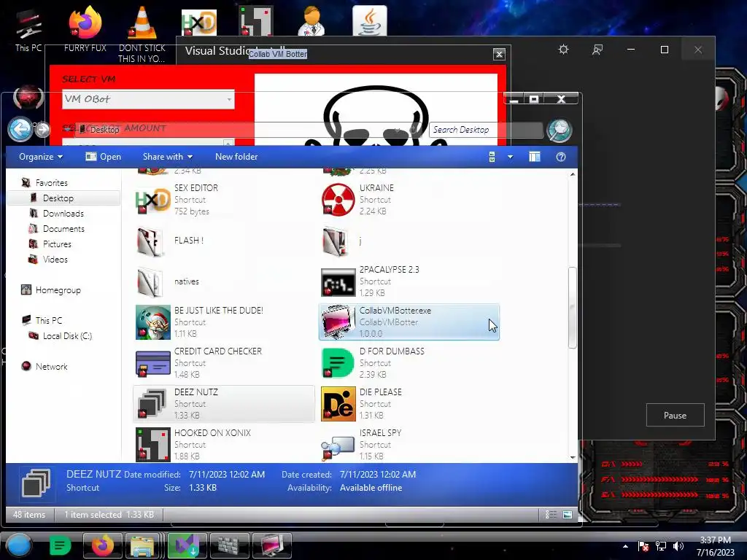747x560 pixels.
Task: Launch the 2PACALYPSE 2.3 command prompt shortcut
Action: point(338,282)
